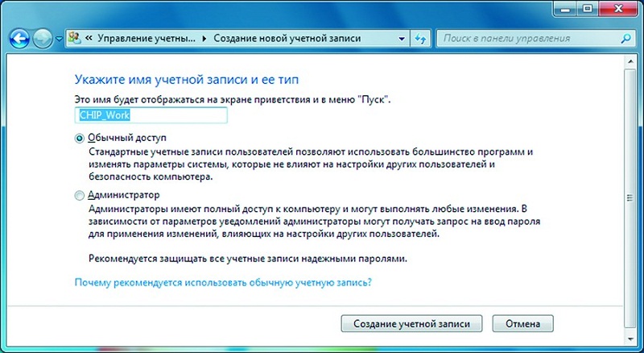Image resolution: width=644 pixels, height=353 pixels.
Task: Click the magnifier search icon
Action: [625, 39]
